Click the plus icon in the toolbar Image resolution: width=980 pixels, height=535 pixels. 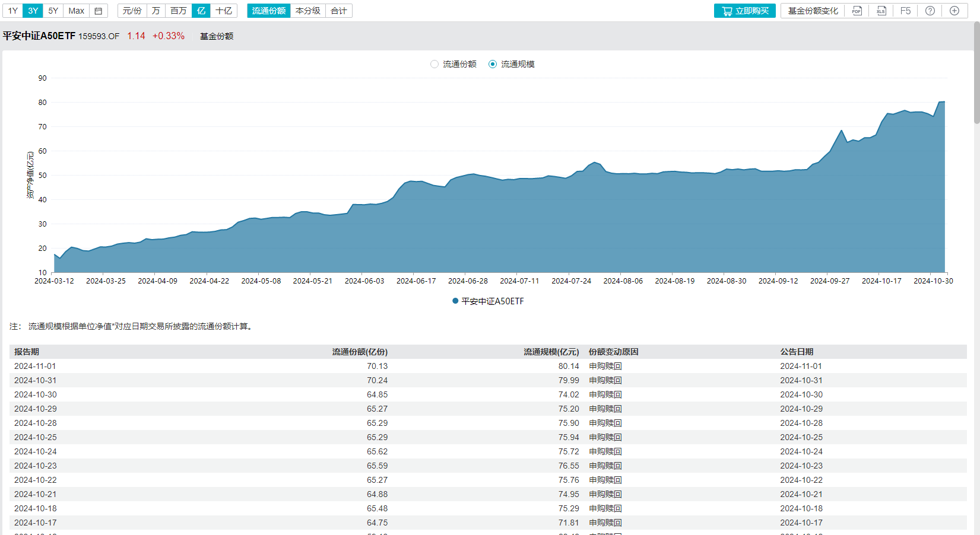[x=953, y=10]
